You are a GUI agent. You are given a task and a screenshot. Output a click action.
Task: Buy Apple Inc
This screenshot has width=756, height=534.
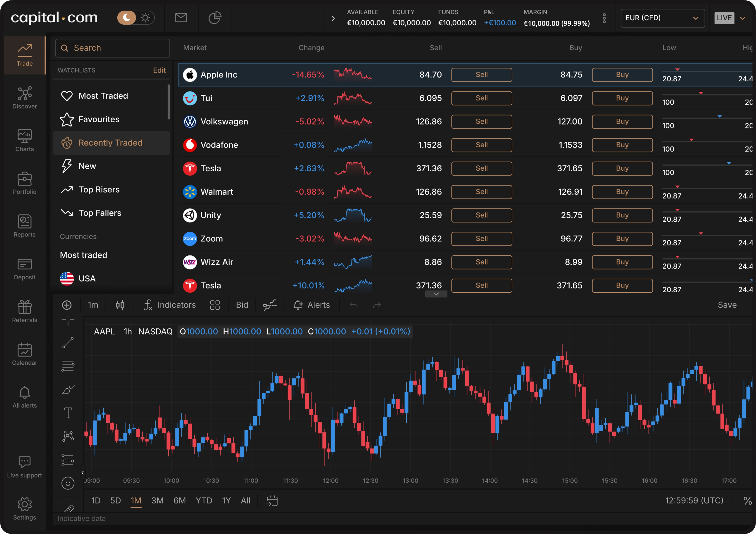point(622,75)
